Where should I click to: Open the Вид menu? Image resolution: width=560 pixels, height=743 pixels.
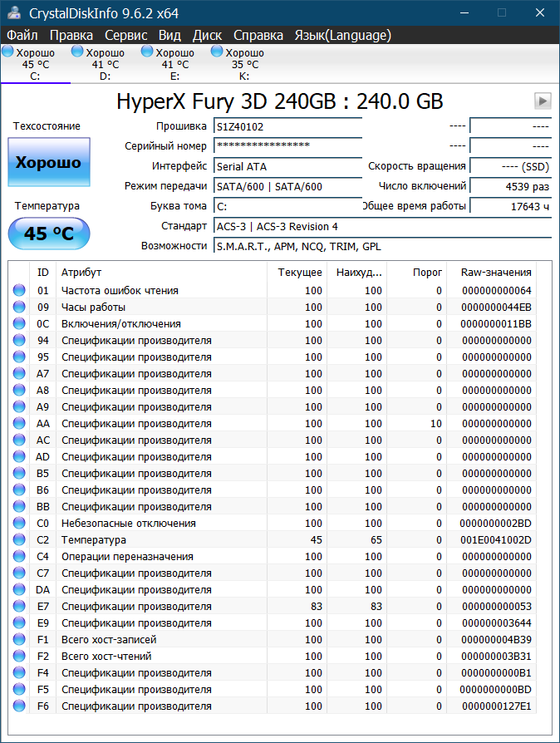coord(169,35)
